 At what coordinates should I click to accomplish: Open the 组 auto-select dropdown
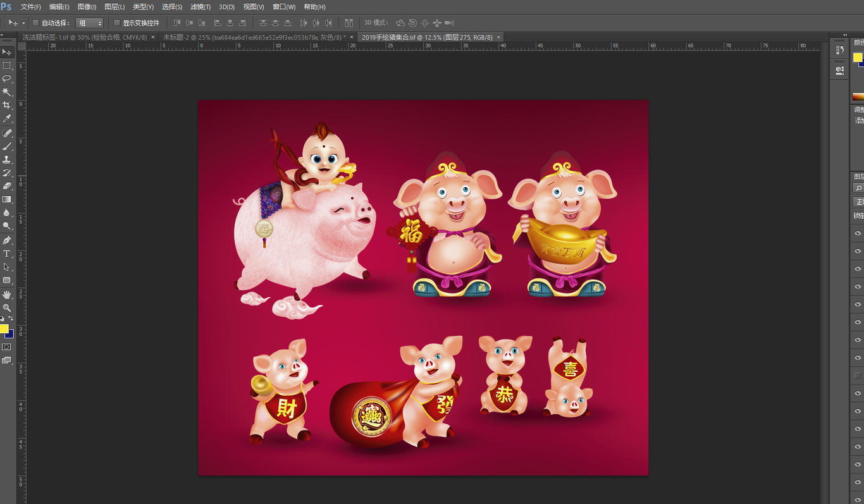pos(89,23)
